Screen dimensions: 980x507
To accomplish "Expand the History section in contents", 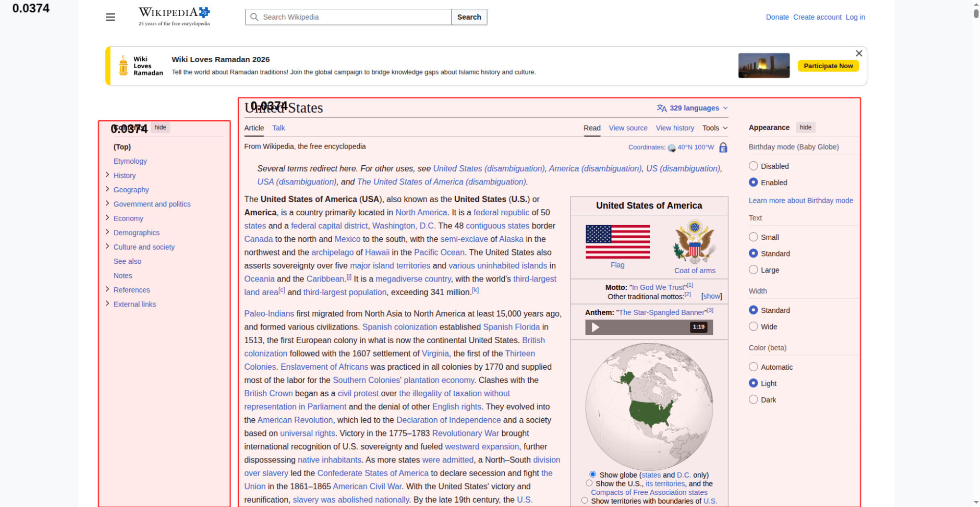I will click(107, 175).
